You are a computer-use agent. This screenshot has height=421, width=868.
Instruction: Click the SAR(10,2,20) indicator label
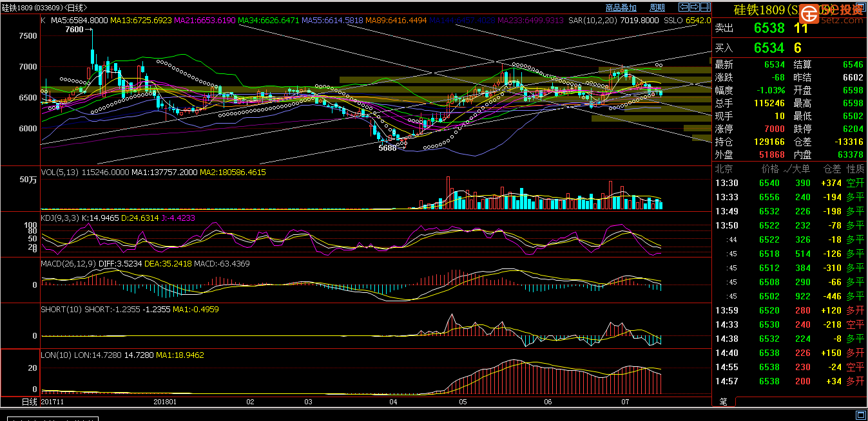point(593,21)
